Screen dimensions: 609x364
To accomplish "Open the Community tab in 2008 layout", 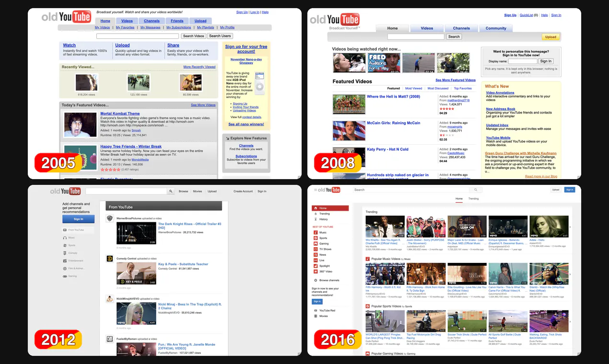I will (496, 28).
